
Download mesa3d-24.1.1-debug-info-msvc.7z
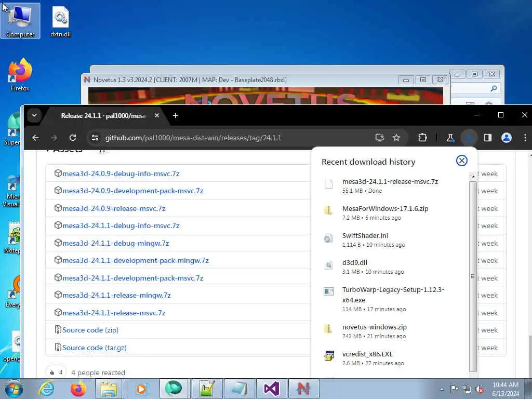[121, 225]
